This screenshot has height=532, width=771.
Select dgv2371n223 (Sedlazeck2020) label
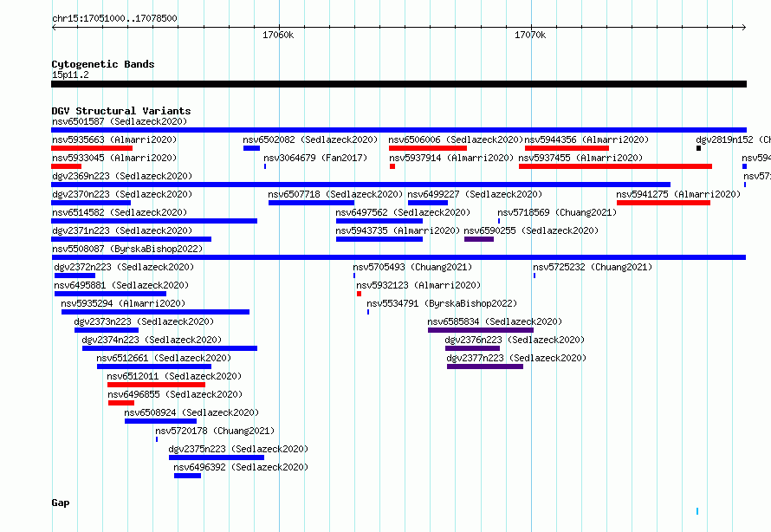pos(122,230)
